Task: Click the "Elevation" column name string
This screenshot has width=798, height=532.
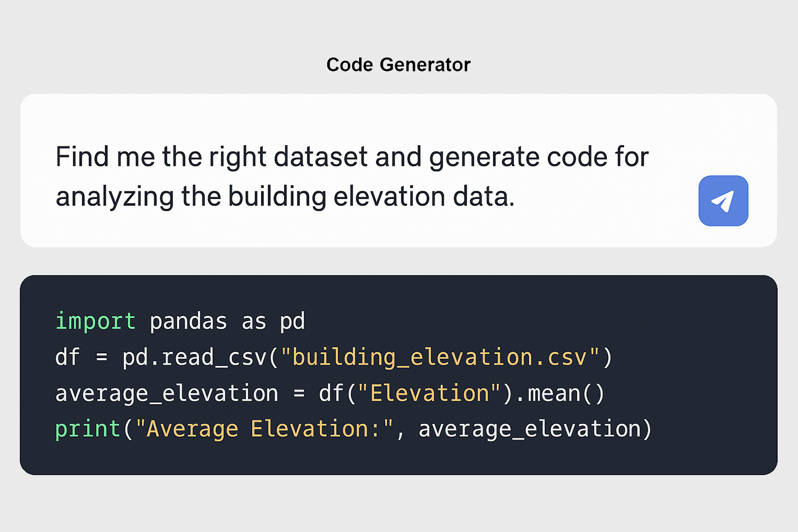Action: pos(429,394)
